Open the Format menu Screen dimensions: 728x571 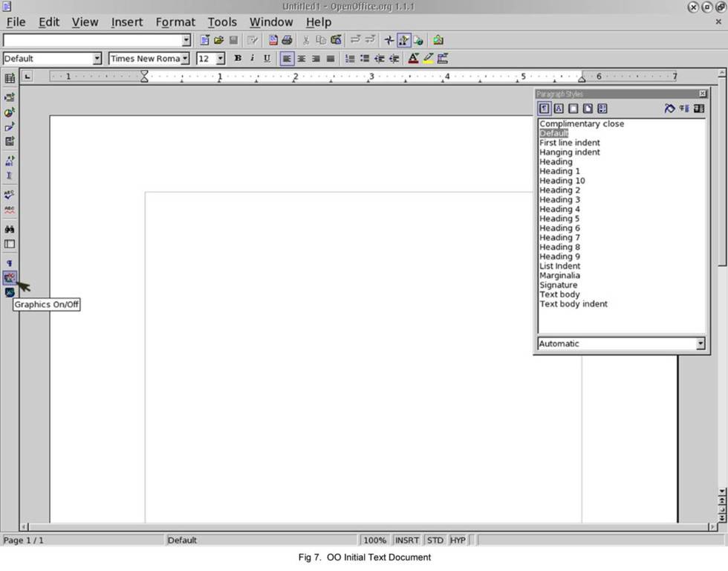tap(175, 22)
